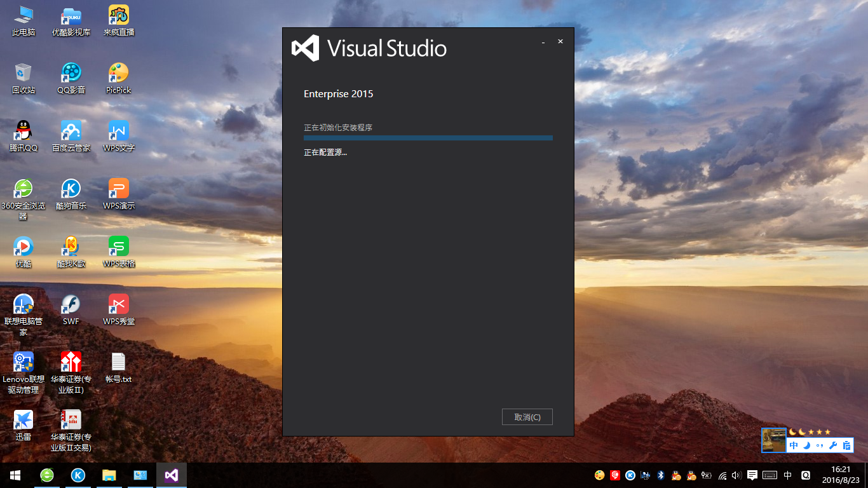
Task: Select the 优酷 desktop icon
Action: click(x=24, y=252)
